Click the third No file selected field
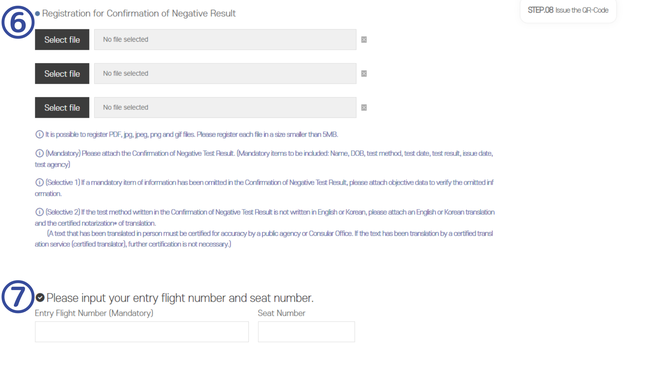 coord(225,107)
